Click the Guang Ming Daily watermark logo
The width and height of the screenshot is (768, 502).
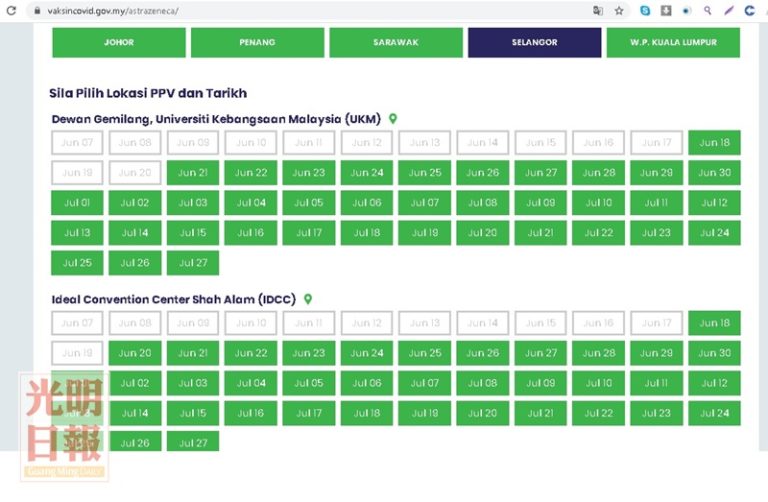64,426
